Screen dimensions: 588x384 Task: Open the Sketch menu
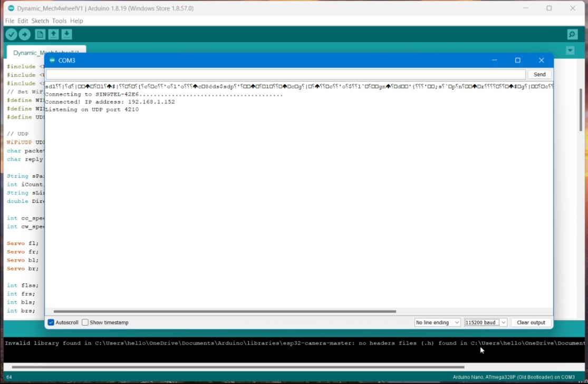pos(40,21)
